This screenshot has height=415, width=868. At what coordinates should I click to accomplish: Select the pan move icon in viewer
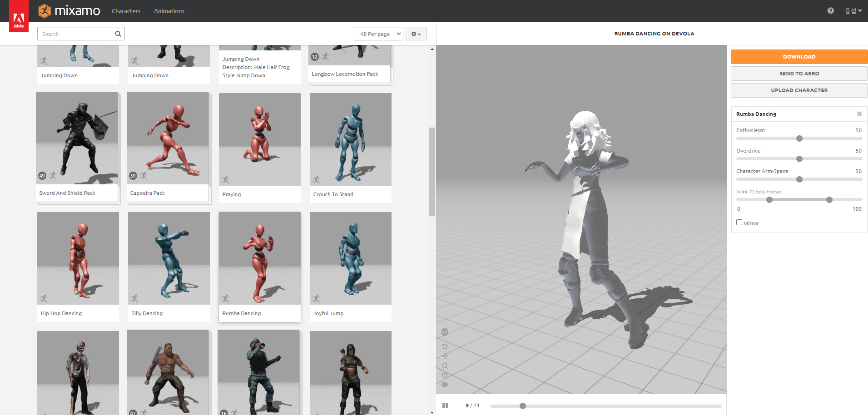(445, 356)
